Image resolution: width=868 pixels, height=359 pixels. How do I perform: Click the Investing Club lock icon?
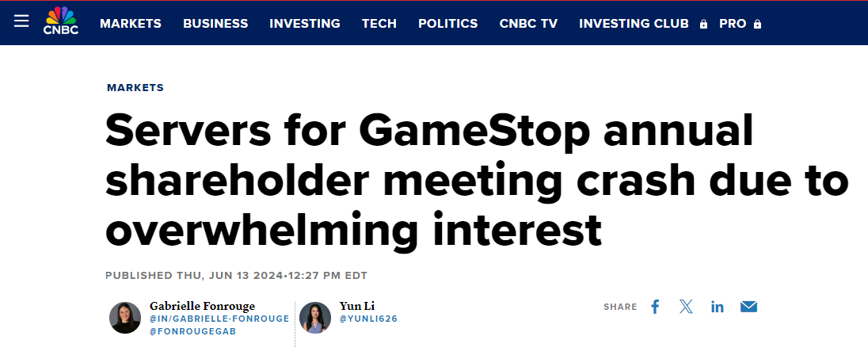(x=703, y=24)
